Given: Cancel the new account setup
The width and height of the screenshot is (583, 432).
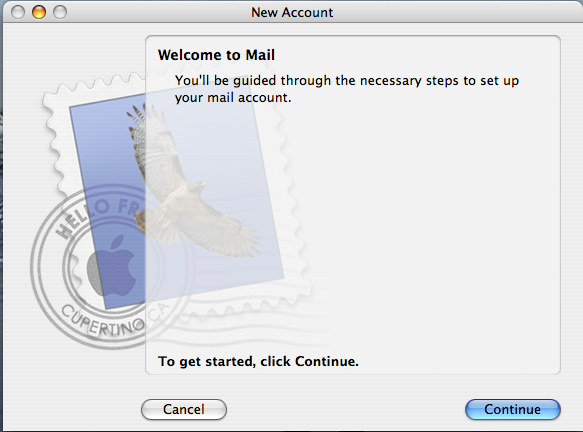Looking at the screenshot, I should (184, 409).
